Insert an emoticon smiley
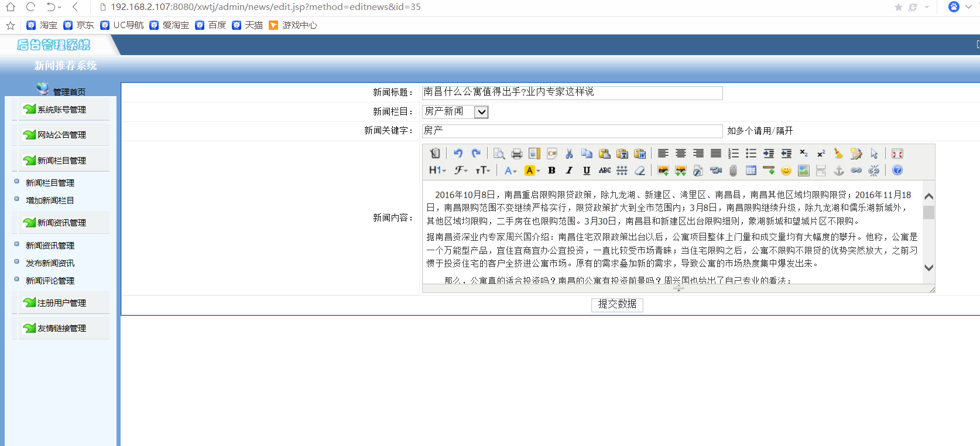 (x=786, y=171)
